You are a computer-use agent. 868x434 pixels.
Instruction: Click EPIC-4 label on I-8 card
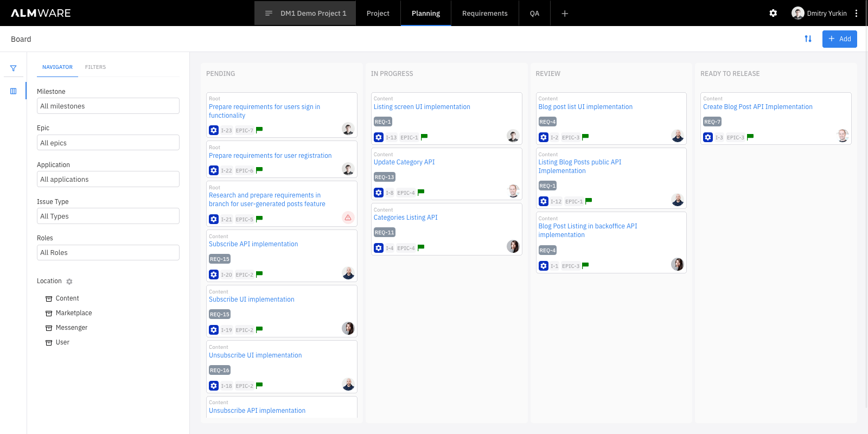[x=406, y=193]
